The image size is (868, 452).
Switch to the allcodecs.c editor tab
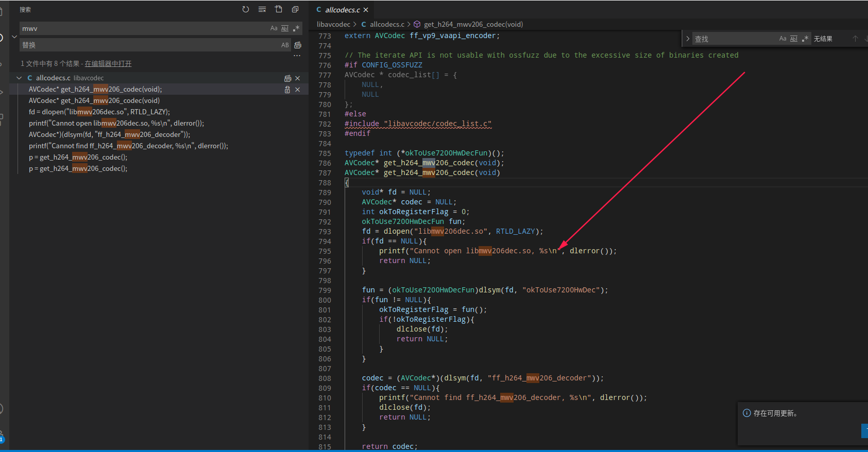342,10
